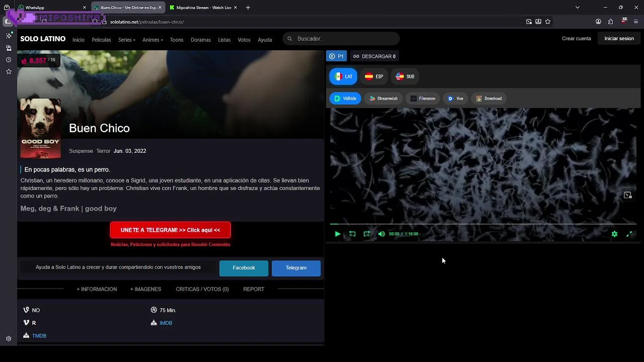Open the Peliculas menu item
The height and width of the screenshot is (362, 644).
[101, 40]
